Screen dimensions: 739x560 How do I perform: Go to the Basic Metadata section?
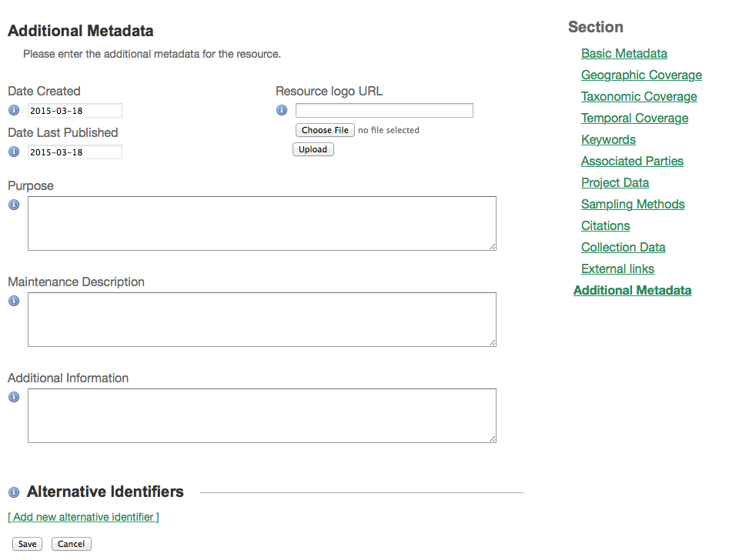(x=624, y=53)
